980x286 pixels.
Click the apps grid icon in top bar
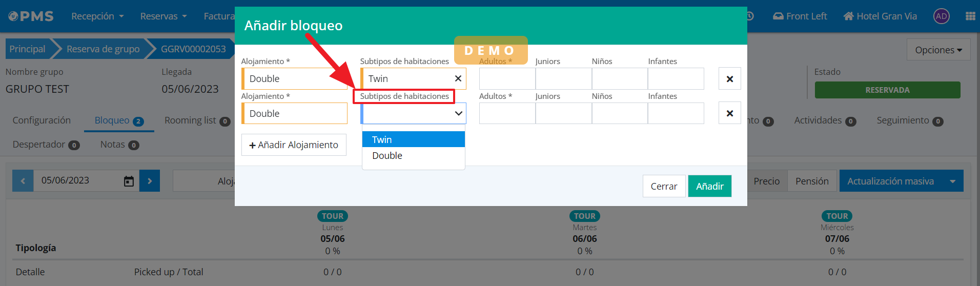(970, 16)
